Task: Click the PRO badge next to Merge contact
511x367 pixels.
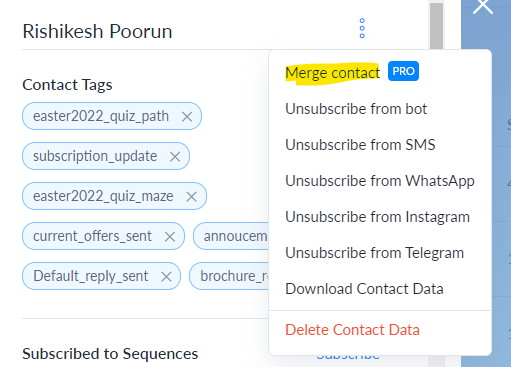Action: [x=403, y=71]
